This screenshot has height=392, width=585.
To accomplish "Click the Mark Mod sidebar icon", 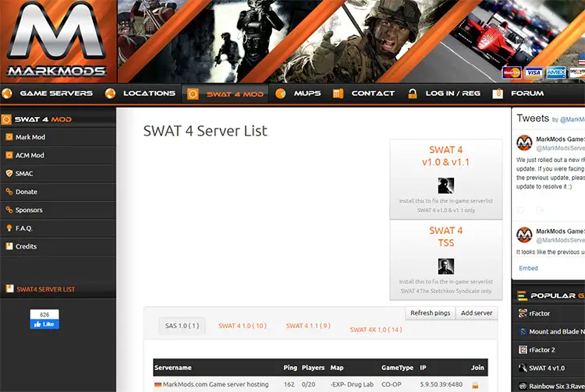I will 9,137.
